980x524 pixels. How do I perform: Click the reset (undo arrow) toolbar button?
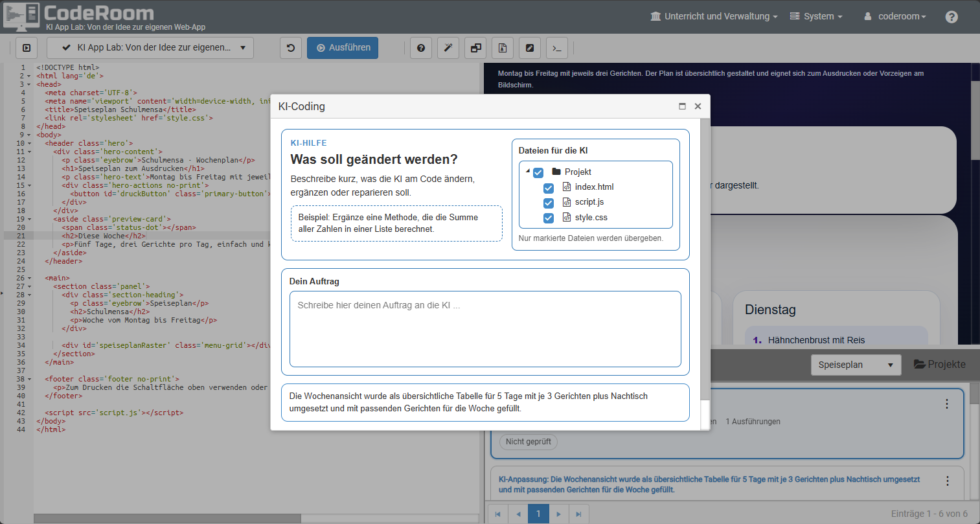point(291,48)
